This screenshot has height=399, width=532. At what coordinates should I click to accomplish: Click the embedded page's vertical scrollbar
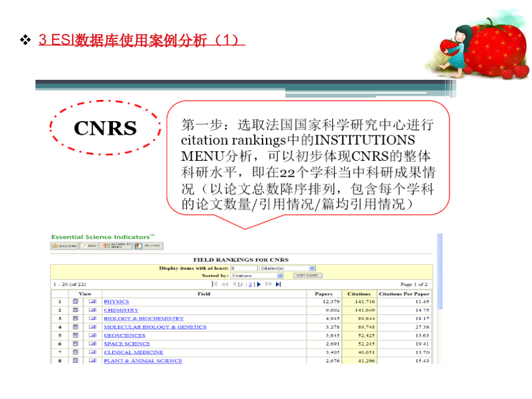440,271
